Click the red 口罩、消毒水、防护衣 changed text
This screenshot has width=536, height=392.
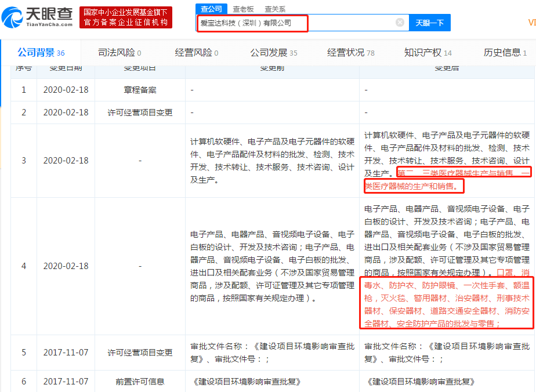pos(447,298)
